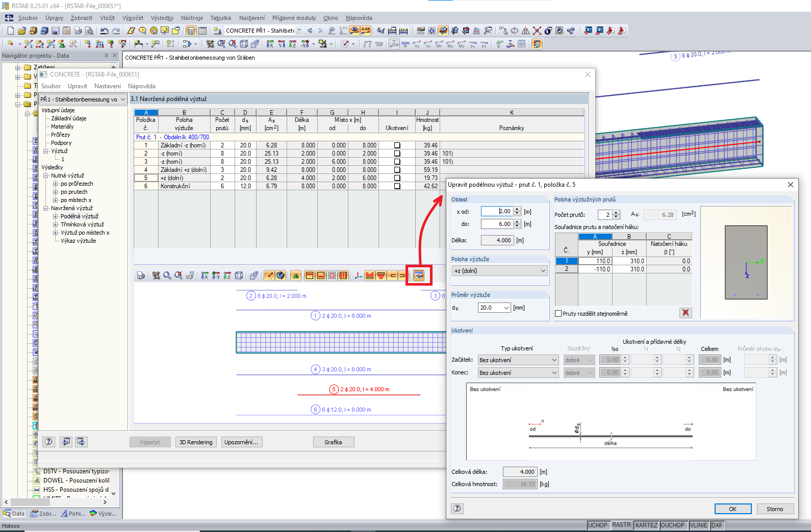
Task: Increase 'Počet prutů' with up stepper
Action: click(617, 213)
